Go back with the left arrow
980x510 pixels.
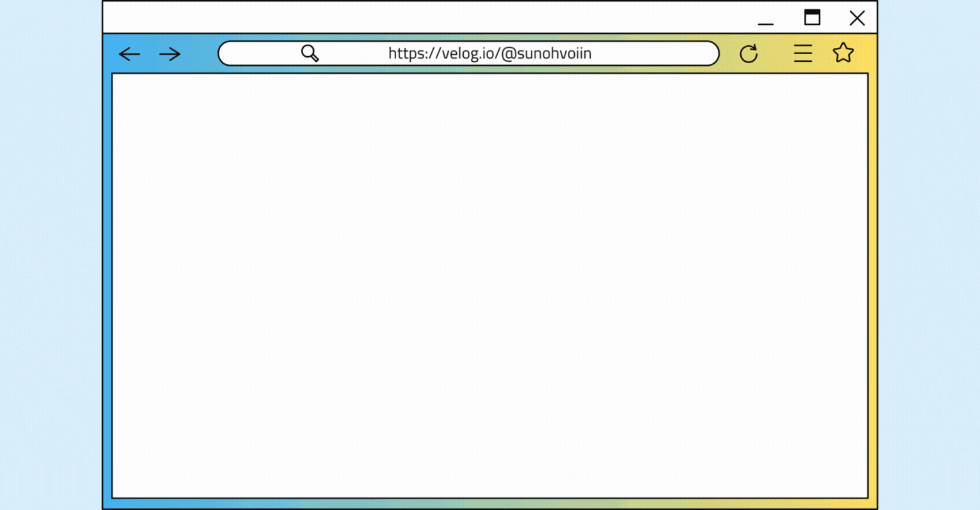pyautogui.click(x=130, y=54)
